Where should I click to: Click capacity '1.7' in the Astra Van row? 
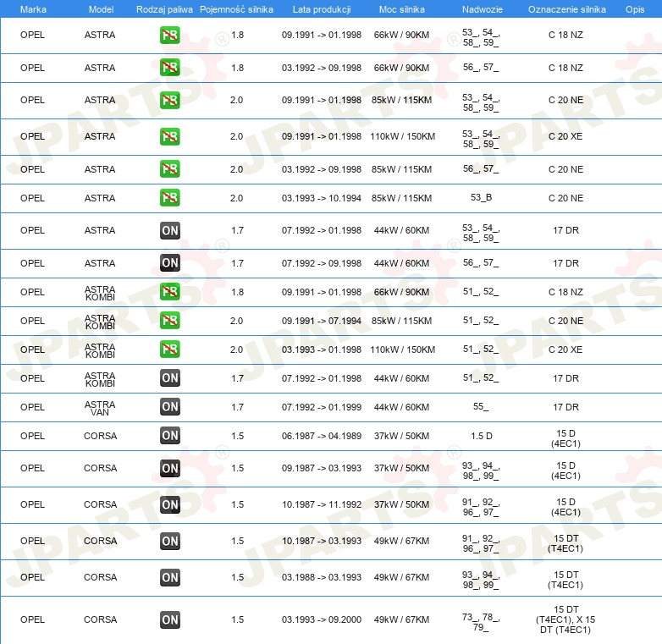pyautogui.click(x=237, y=407)
